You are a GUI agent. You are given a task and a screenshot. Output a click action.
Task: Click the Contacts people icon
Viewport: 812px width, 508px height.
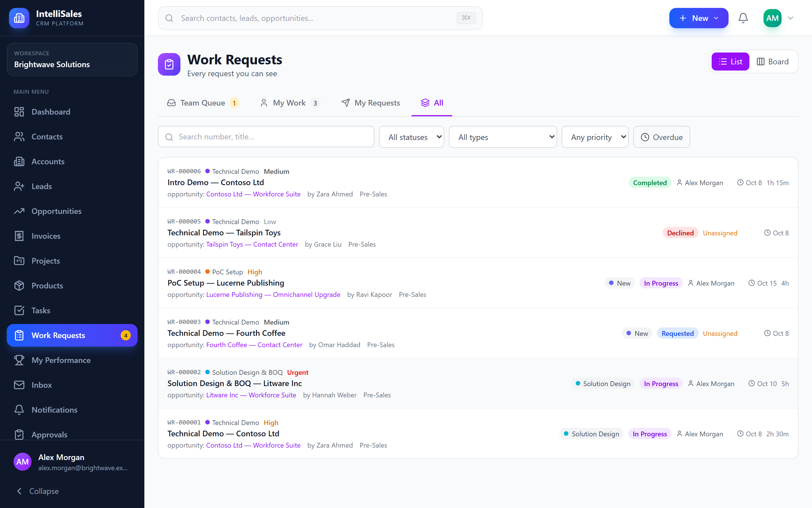[x=19, y=137]
